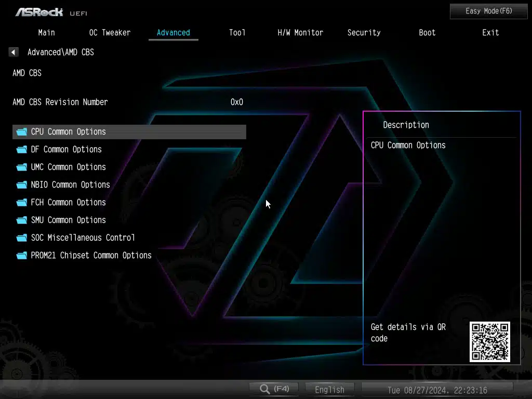Screen dimensions: 532x399
Task: Click the back arrow icon beside Advanced\AMD CBS
Action: [14, 52]
